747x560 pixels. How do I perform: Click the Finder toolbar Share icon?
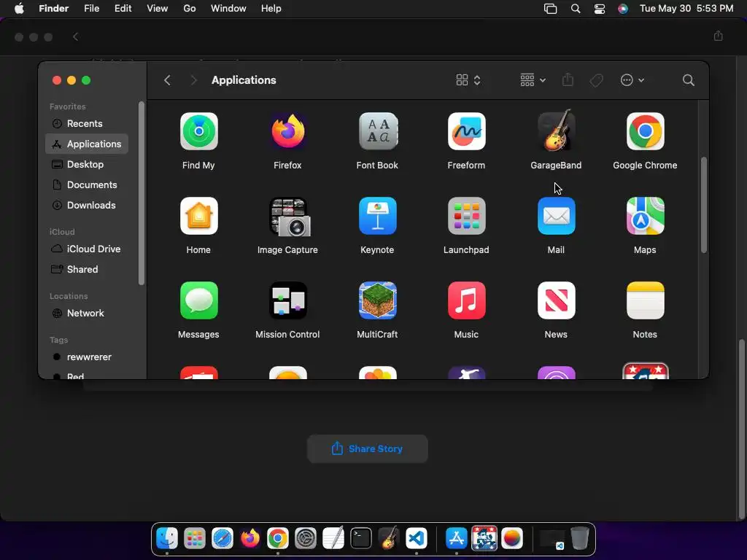point(568,79)
